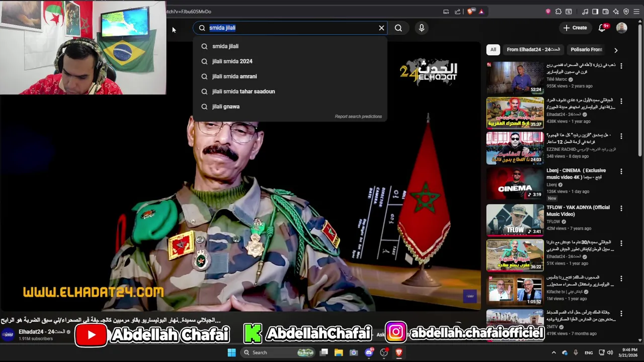Open the 35:37 Elhadat24 video thumbnail
644x362 pixels.
pos(515,113)
